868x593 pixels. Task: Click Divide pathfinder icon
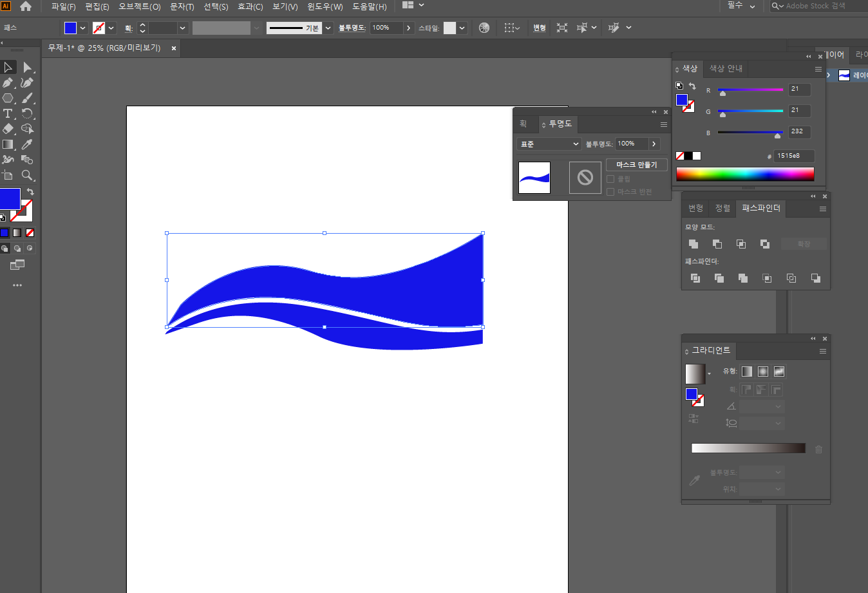coord(695,278)
